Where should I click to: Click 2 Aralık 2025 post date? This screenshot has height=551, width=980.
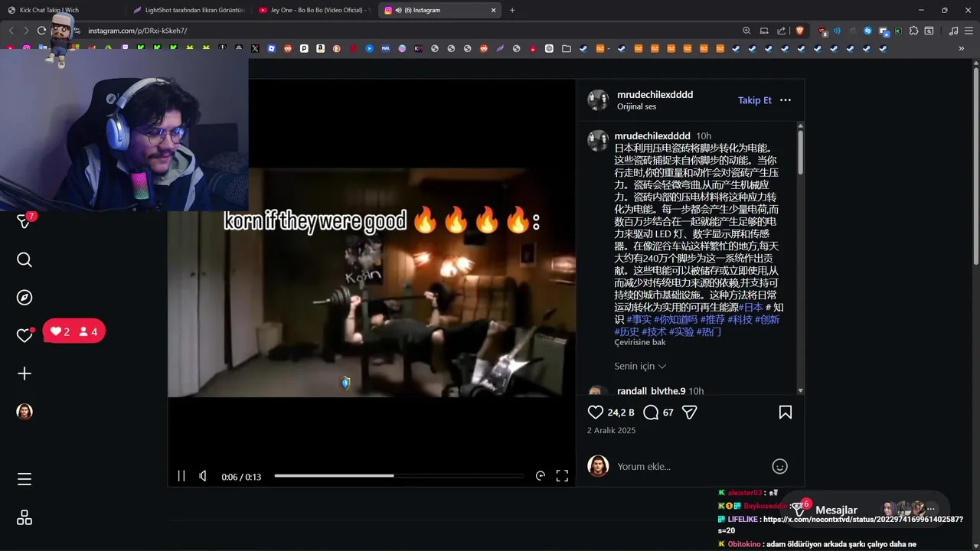611,430
